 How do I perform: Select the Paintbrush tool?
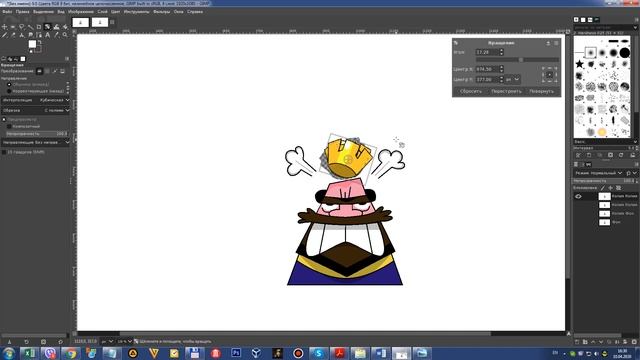click(4, 36)
